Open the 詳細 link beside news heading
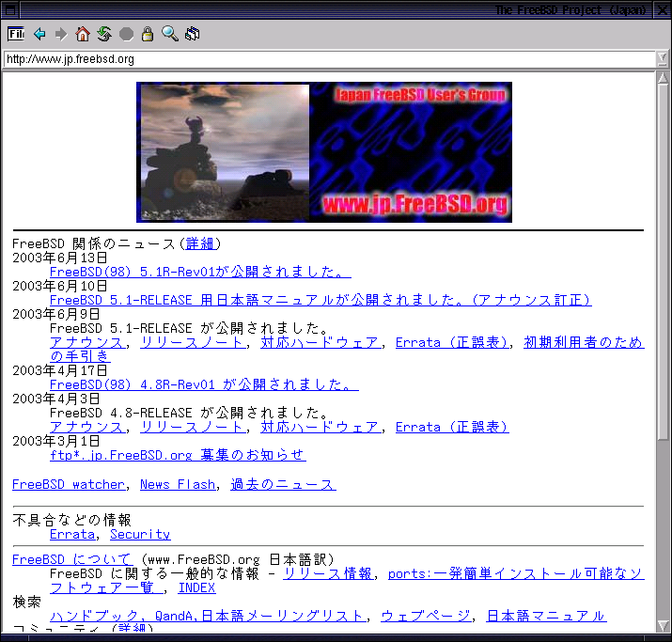The height and width of the screenshot is (642, 672). [199, 243]
